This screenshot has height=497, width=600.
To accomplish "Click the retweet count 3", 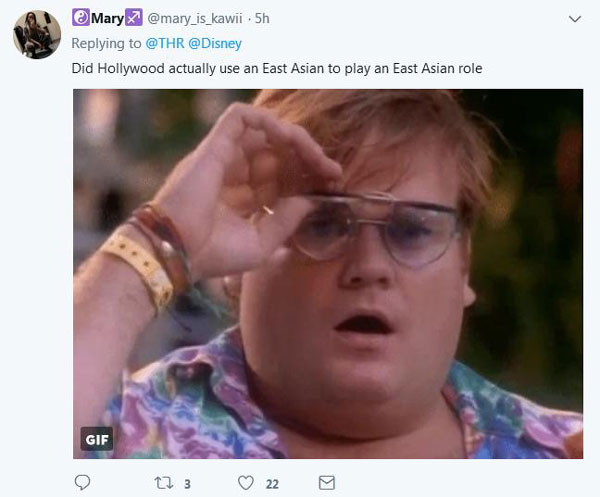I will (x=187, y=484).
